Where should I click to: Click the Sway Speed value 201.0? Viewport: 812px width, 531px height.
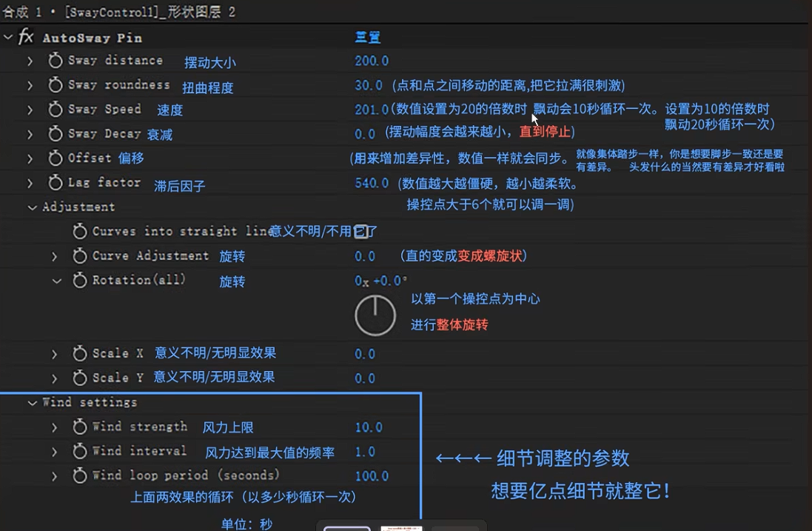(372, 109)
